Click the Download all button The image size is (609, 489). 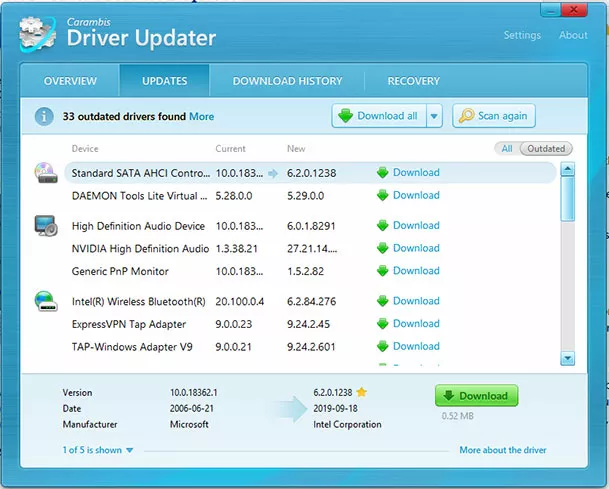[379, 116]
